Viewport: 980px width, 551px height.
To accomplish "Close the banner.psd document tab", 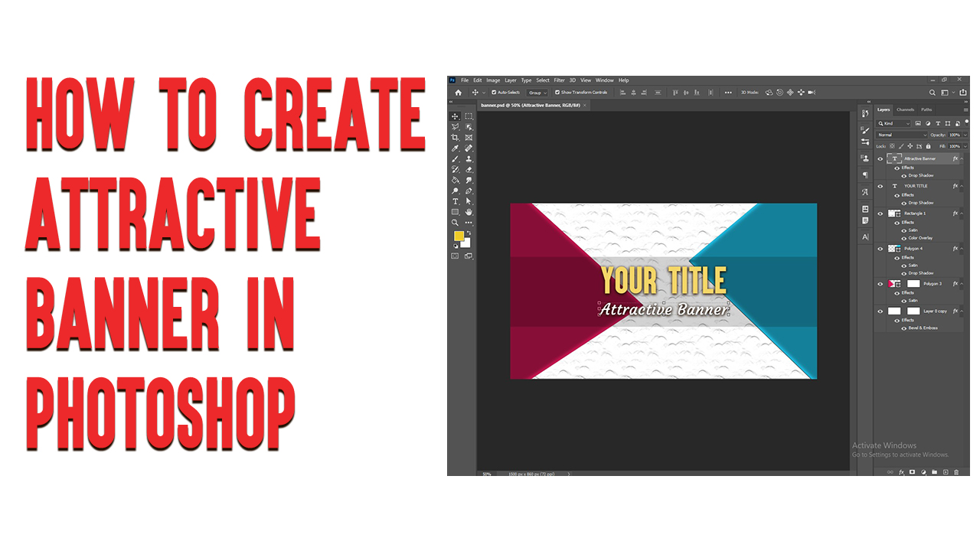I will click(584, 106).
